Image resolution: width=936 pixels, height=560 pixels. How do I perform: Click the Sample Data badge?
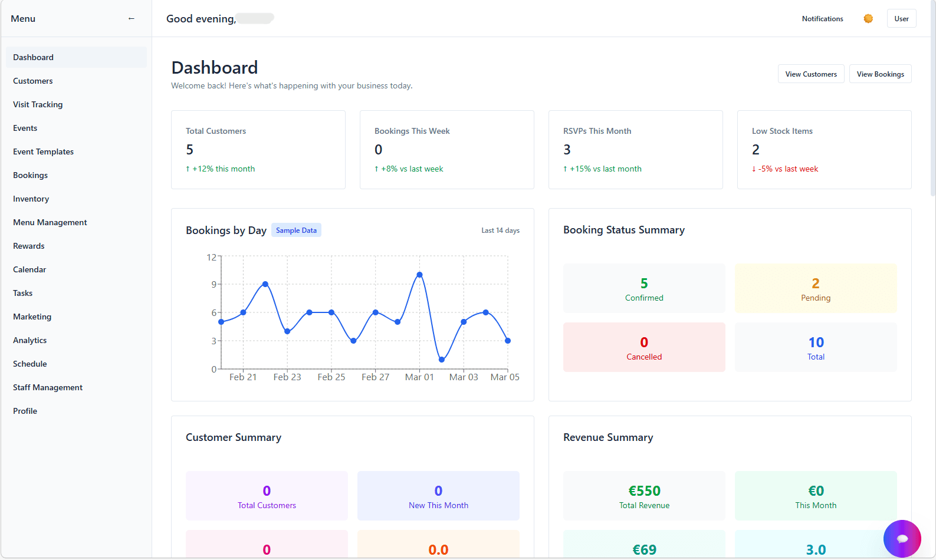click(296, 230)
